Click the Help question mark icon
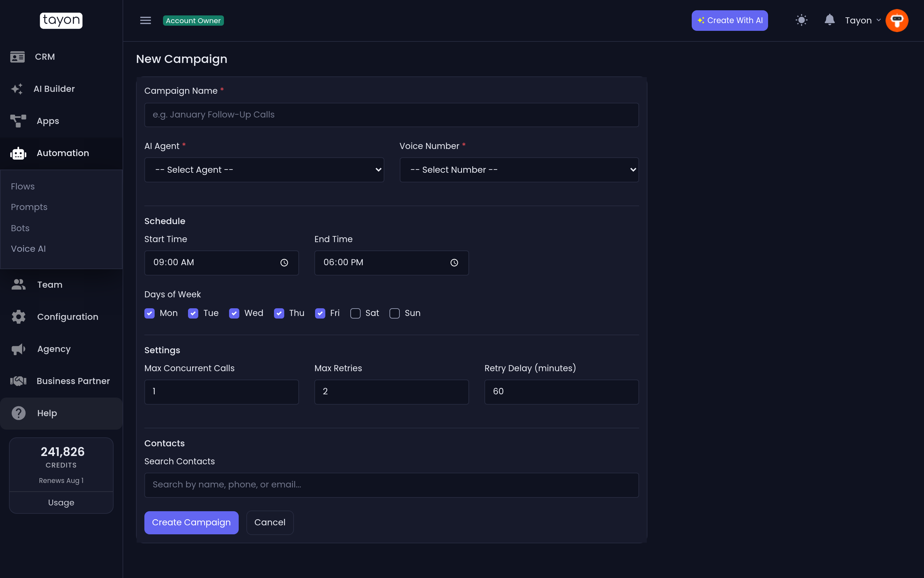The width and height of the screenshot is (924, 578). tap(18, 413)
